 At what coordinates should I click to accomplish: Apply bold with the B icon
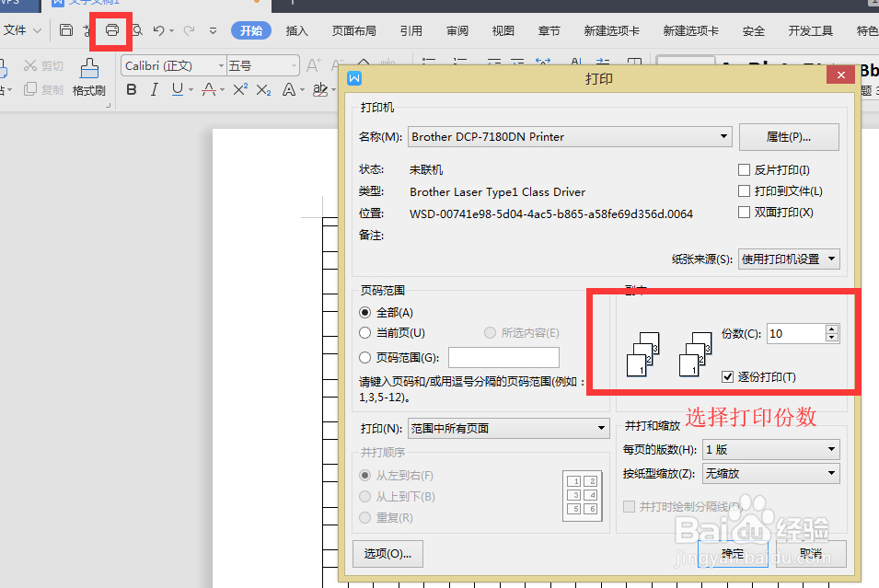coord(131,88)
